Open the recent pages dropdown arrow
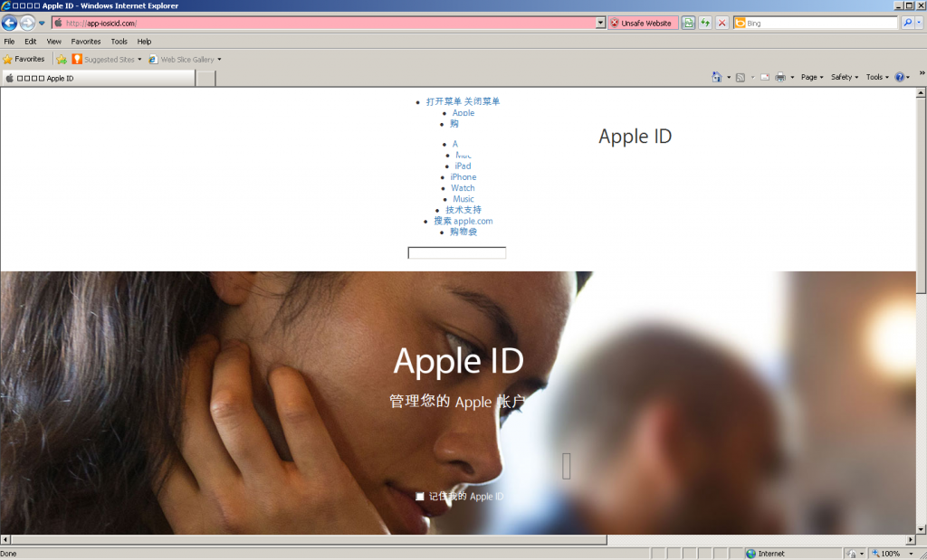This screenshot has height=560, width=927. coord(42,24)
